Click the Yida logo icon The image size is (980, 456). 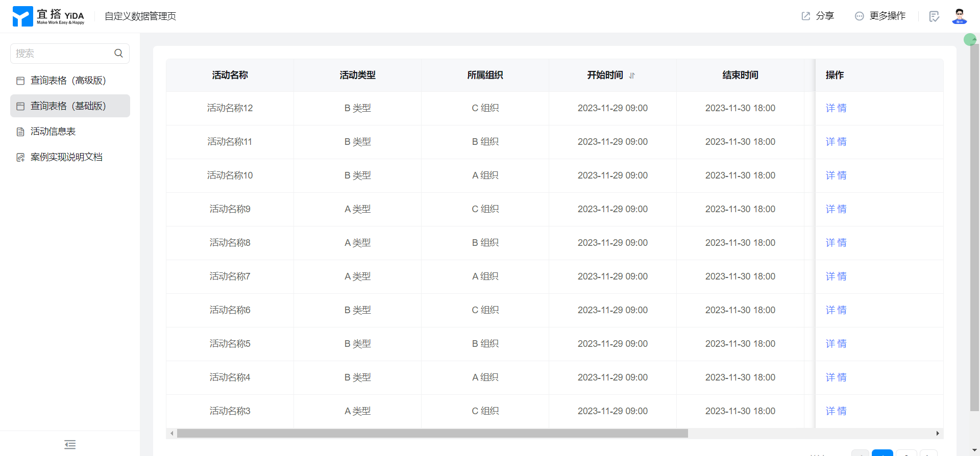(22, 16)
